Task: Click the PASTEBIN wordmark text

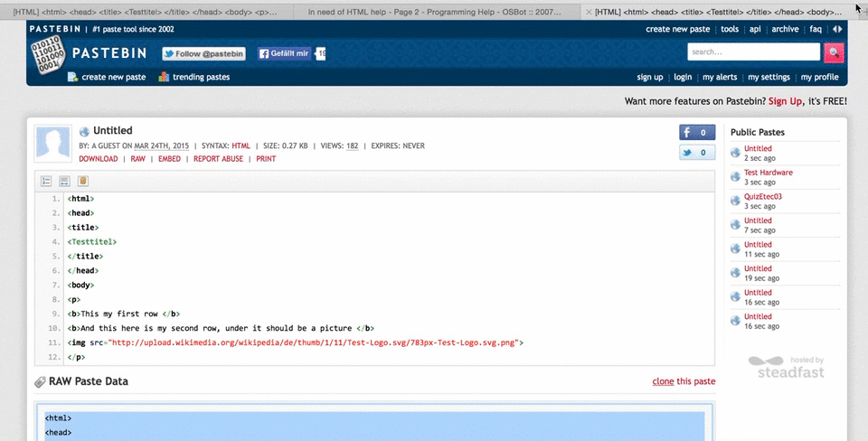Action: pos(109,53)
